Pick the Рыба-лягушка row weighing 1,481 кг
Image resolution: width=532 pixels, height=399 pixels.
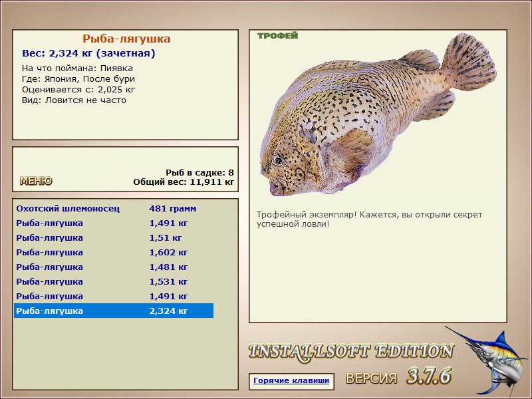coord(114,267)
